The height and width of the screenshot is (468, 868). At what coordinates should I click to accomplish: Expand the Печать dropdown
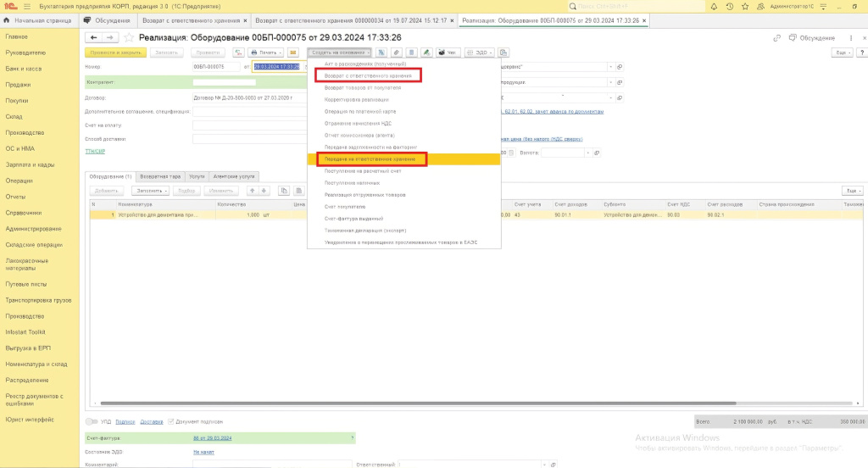(266, 53)
